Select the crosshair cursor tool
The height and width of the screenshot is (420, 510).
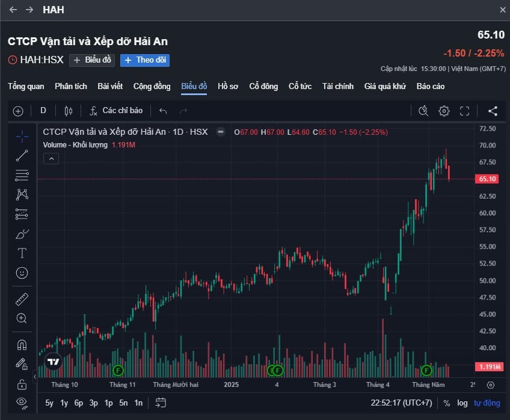(22, 136)
